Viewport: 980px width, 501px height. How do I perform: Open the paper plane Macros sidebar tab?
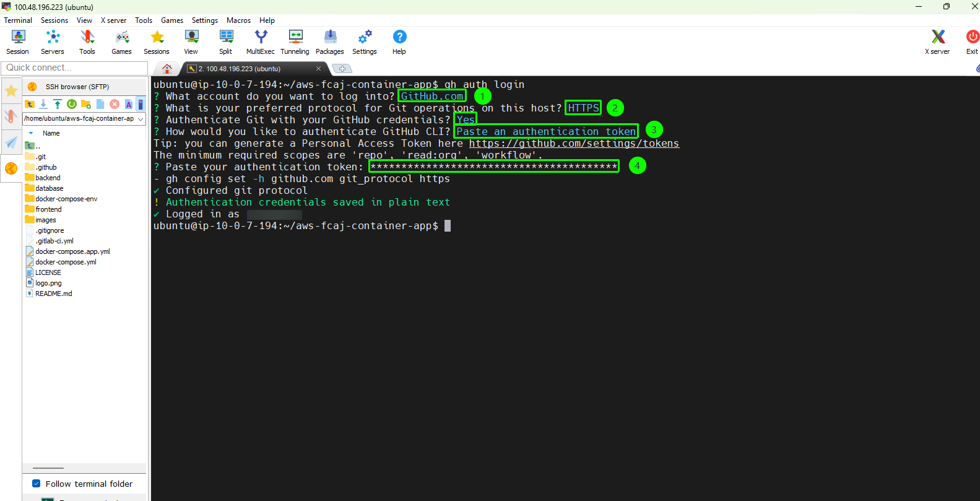[x=11, y=142]
